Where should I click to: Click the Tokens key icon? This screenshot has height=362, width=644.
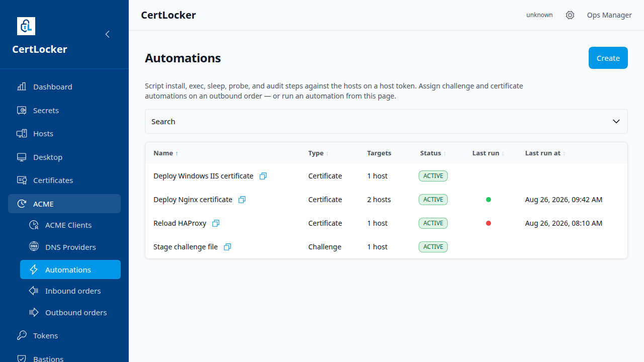(22, 335)
